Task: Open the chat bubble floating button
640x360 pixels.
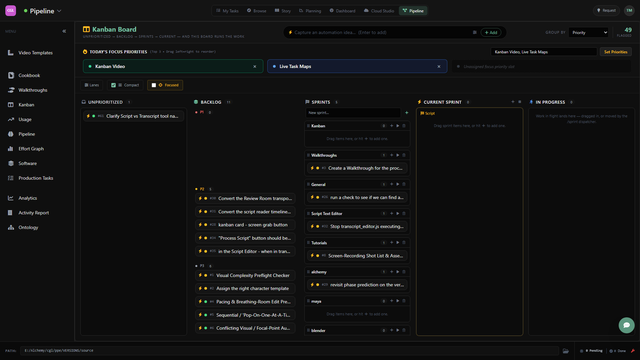Action: 626,325
